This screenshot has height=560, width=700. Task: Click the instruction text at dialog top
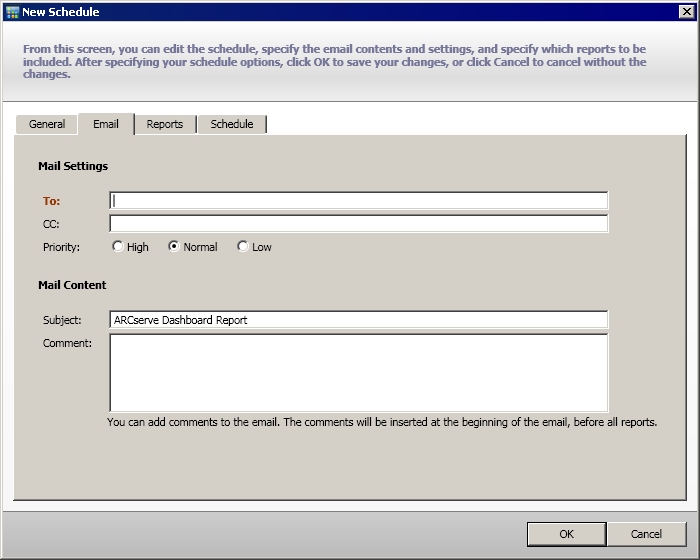pyautogui.click(x=335, y=61)
